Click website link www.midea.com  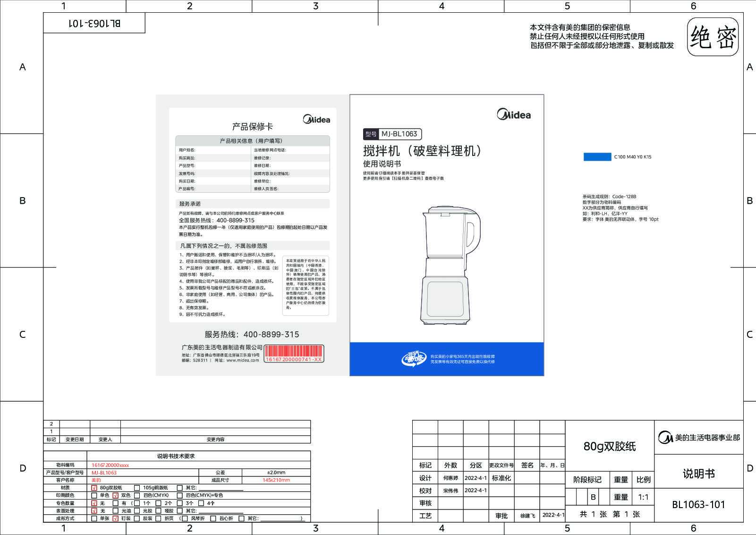tap(243, 360)
